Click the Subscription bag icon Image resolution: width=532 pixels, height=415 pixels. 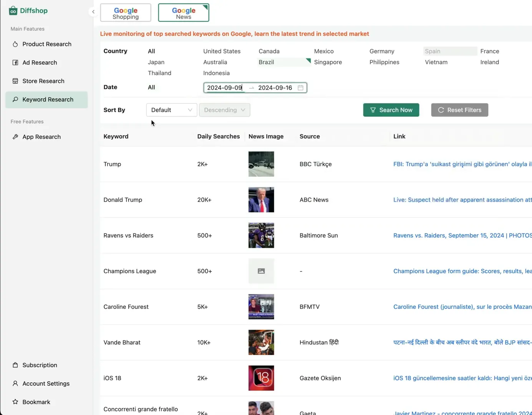(15, 365)
